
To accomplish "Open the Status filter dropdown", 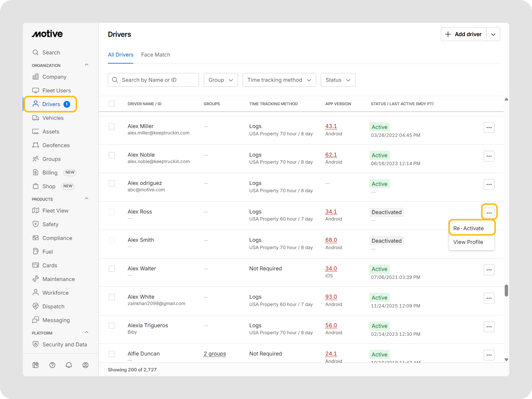I will [338, 80].
